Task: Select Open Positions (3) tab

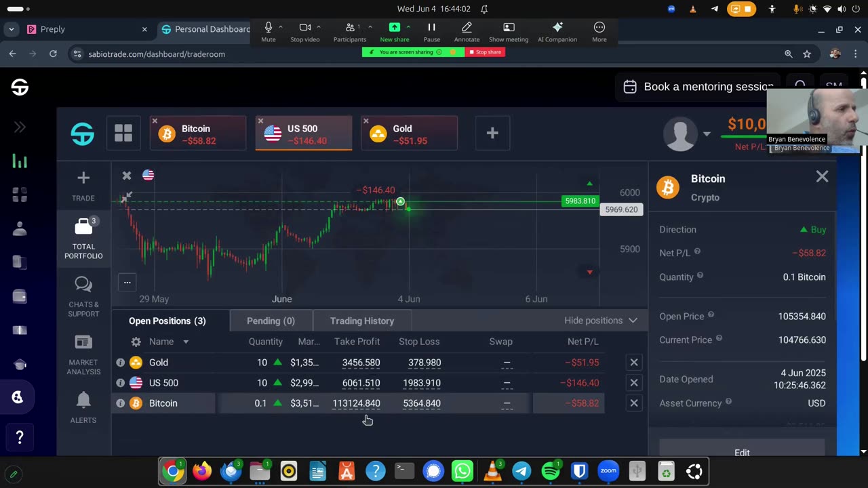Action: pyautogui.click(x=167, y=321)
